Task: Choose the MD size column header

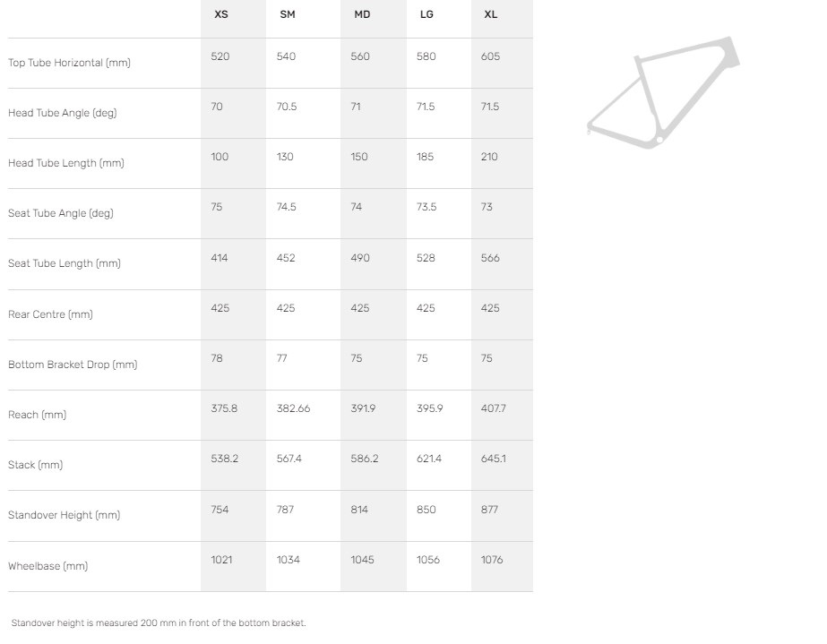Action: (x=361, y=15)
